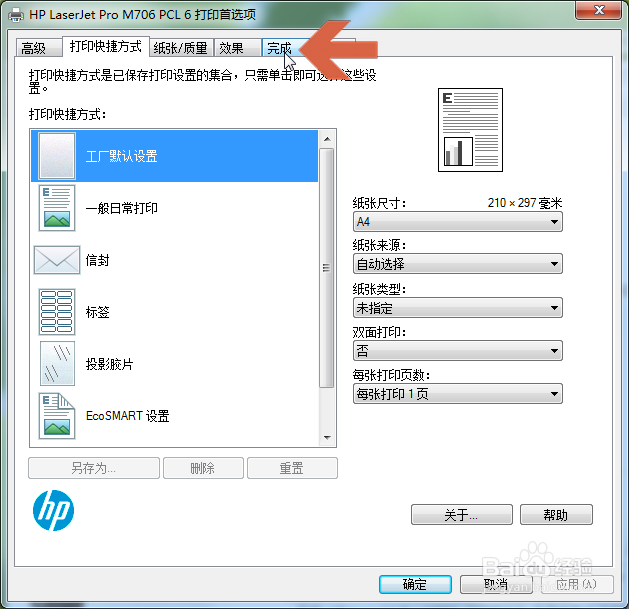Open the 纸张来源 自动选择 dropdown
The image size is (629, 609).
tap(458, 264)
